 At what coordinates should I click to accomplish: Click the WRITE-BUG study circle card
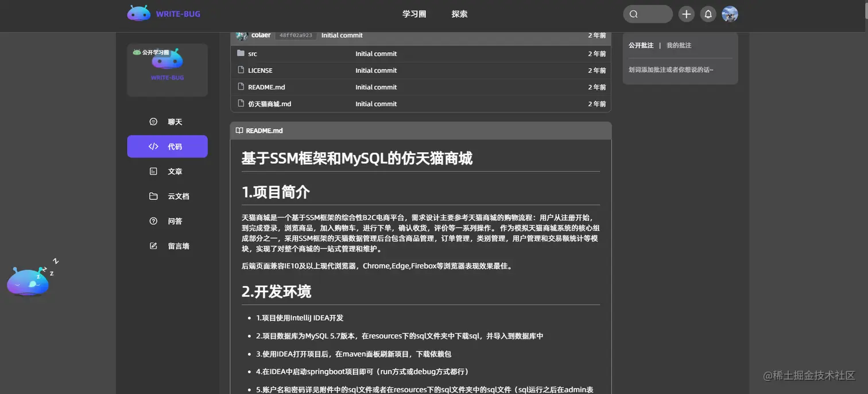(x=167, y=70)
